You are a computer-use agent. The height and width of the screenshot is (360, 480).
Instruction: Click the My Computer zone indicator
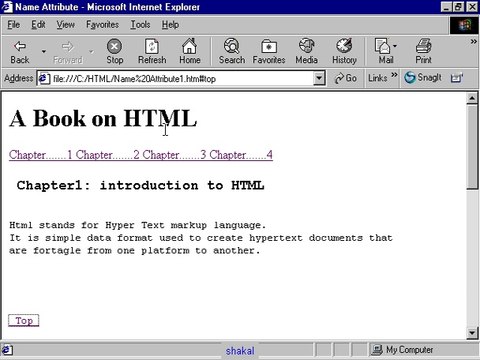(x=403, y=350)
